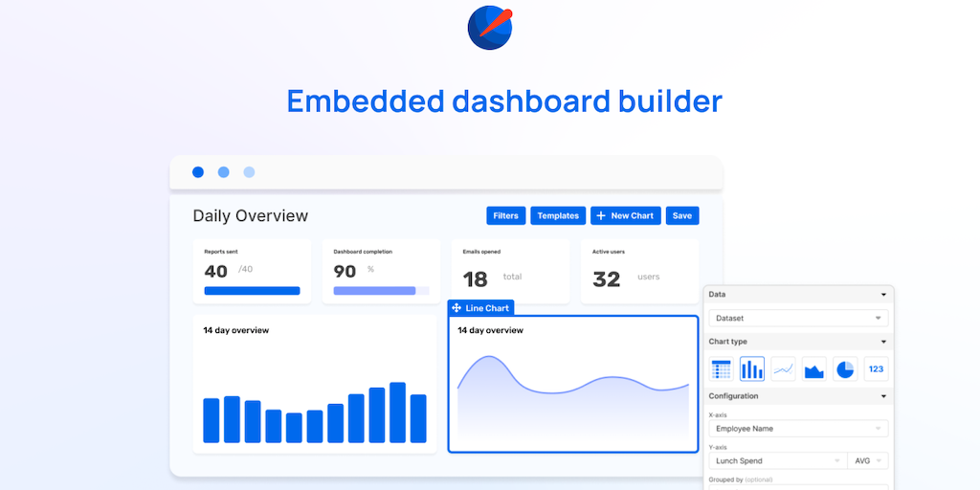This screenshot has width=980, height=490.
Task: Click the blue globe logo at top
Action: [490, 28]
